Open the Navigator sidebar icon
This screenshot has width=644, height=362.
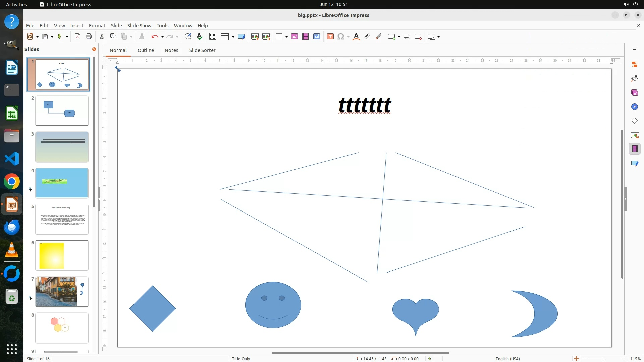634,107
